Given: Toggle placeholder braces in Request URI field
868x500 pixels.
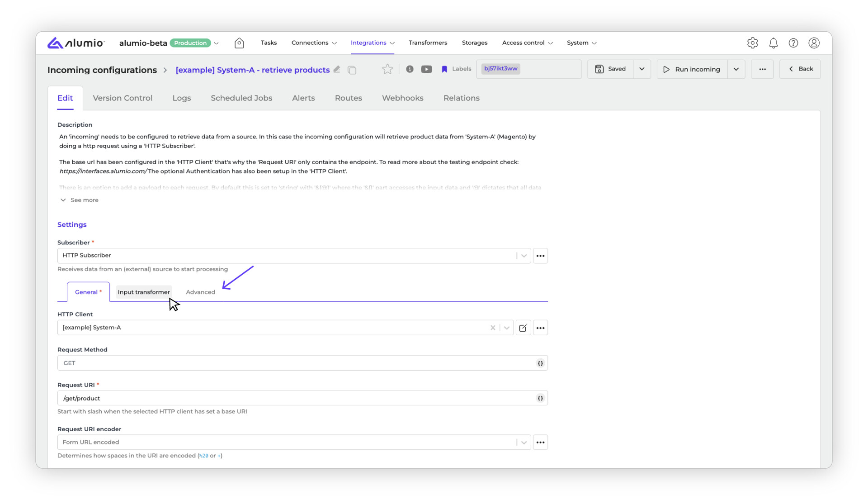Looking at the screenshot, I should (540, 399).
